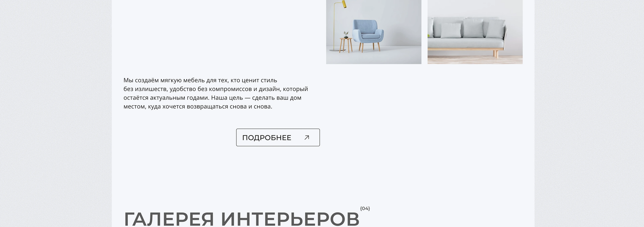The image size is (644, 227).
Task: Click the leftmost small pillow on the sofa
Action: (x=451, y=31)
